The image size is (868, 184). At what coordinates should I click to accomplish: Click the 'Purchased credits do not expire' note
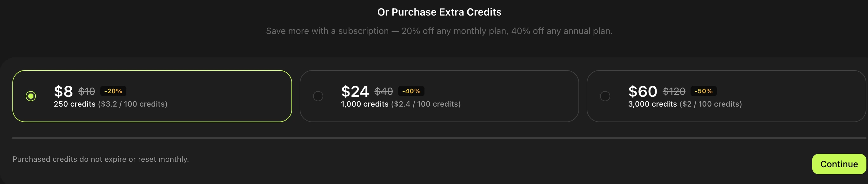100,159
